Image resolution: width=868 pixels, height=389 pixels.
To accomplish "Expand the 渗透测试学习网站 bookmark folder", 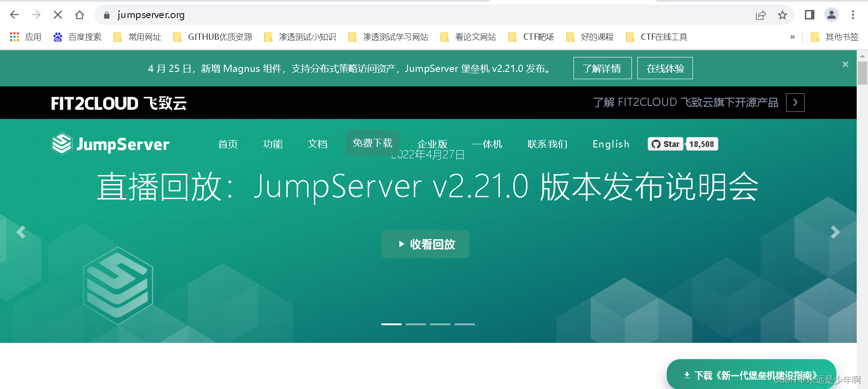I will (389, 37).
